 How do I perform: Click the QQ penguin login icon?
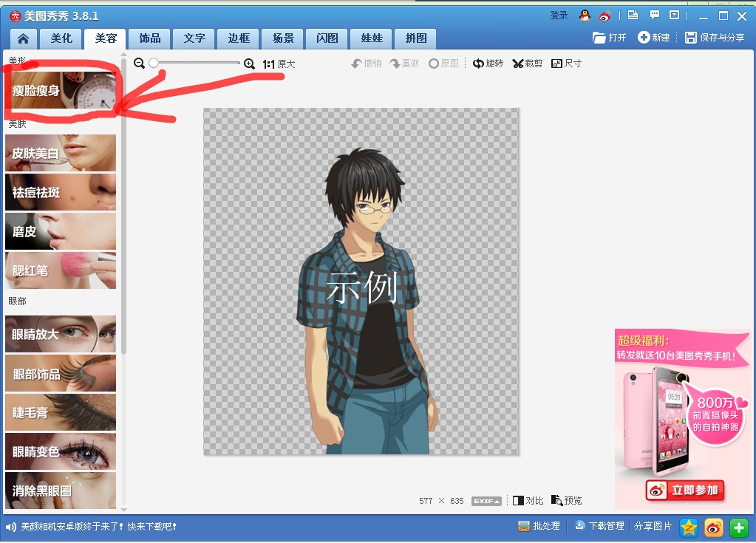[x=585, y=16]
